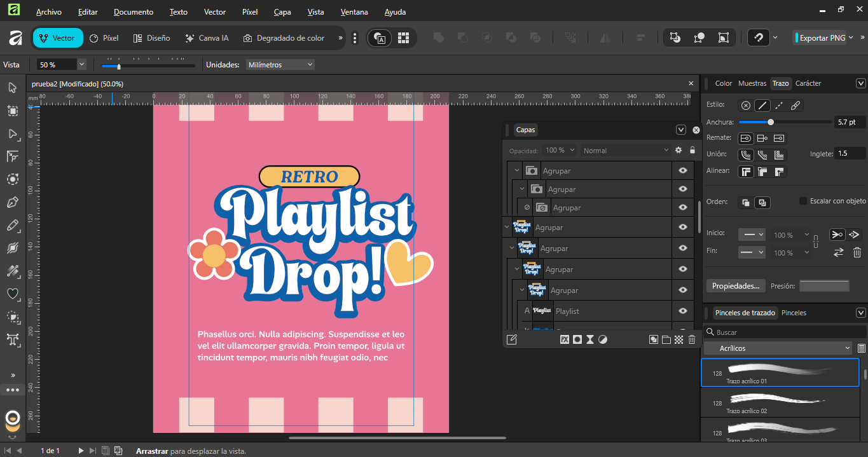The height and width of the screenshot is (457, 868).
Task: Open the Inicio arrowhead style dropdown
Action: coord(752,235)
